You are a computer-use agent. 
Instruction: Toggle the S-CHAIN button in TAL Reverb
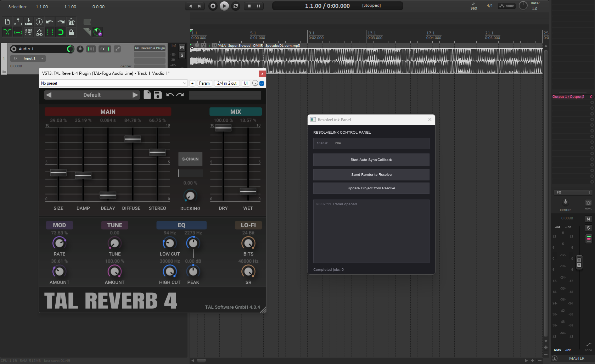point(190,159)
